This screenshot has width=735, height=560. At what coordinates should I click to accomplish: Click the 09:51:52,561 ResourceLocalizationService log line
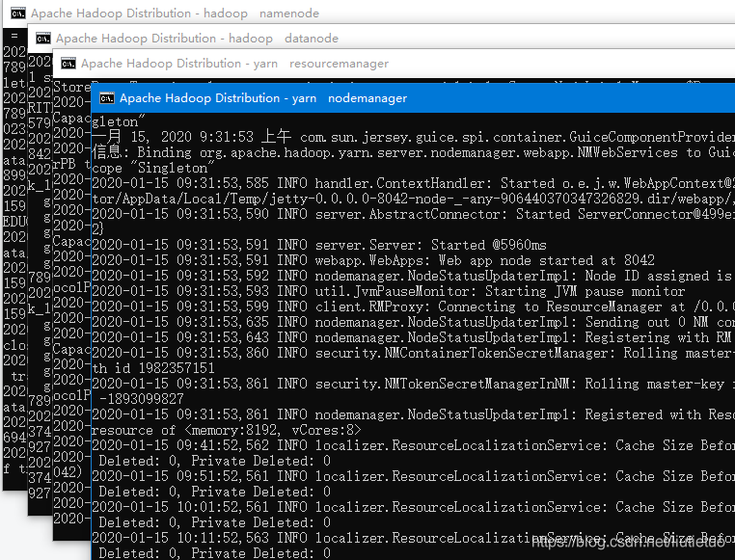[414, 476]
